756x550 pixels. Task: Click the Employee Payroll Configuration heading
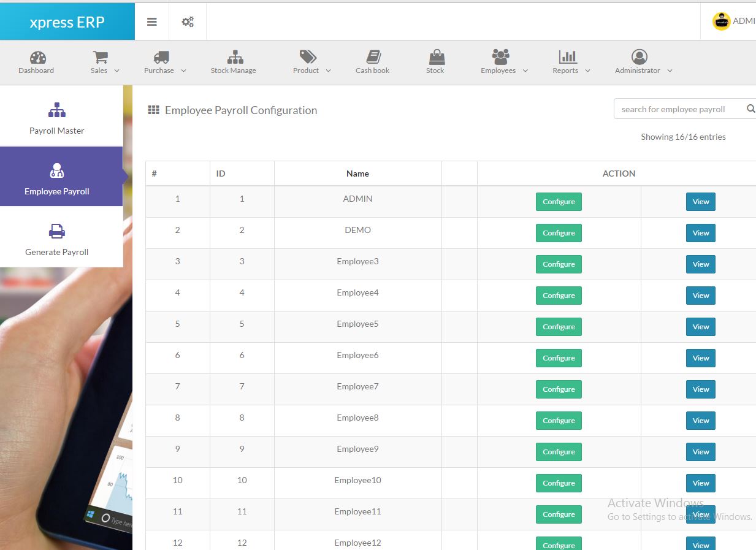(x=241, y=110)
